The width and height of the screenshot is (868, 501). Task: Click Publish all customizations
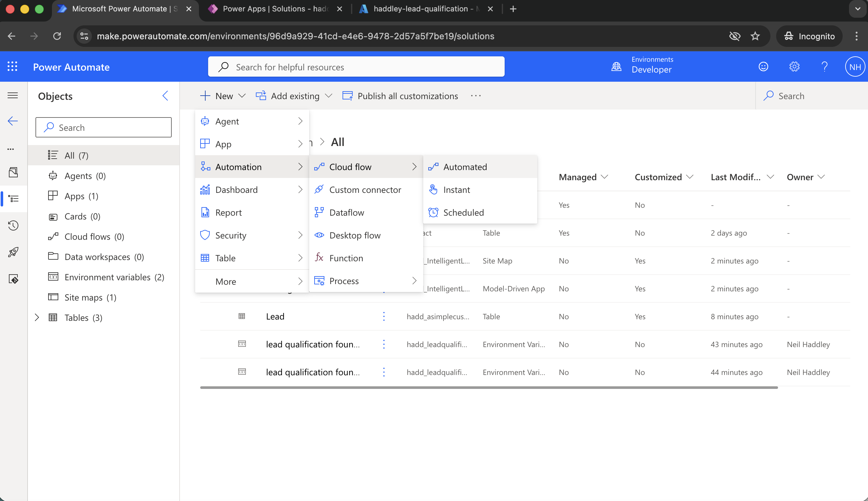coord(400,96)
